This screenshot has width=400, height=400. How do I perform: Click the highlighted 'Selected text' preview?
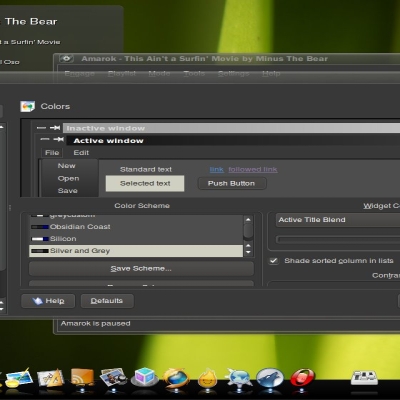click(x=145, y=183)
